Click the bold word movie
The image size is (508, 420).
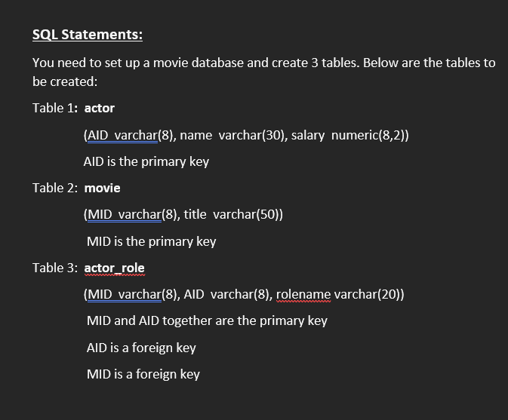103,188
